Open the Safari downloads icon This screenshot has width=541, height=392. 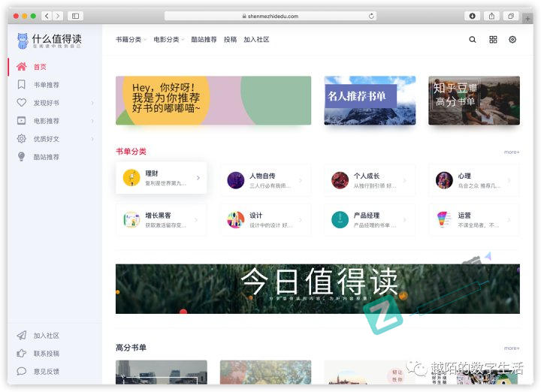[x=472, y=16]
